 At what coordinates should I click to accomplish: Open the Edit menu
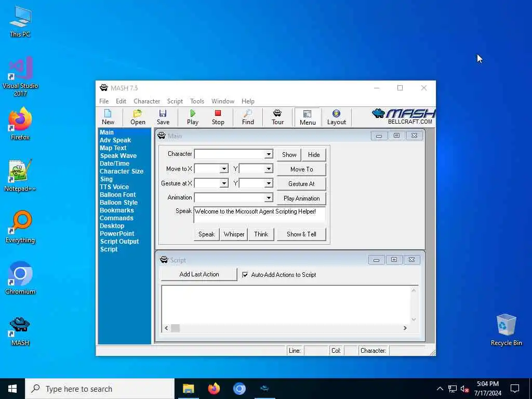pos(121,101)
